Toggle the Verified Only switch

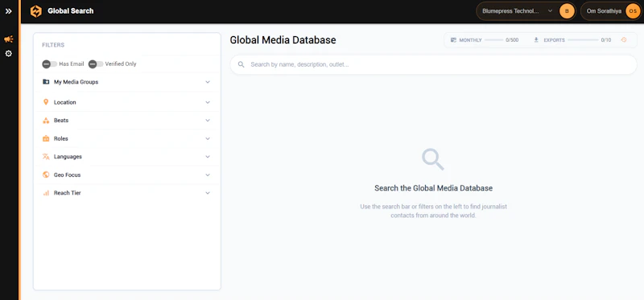coord(96,64)
